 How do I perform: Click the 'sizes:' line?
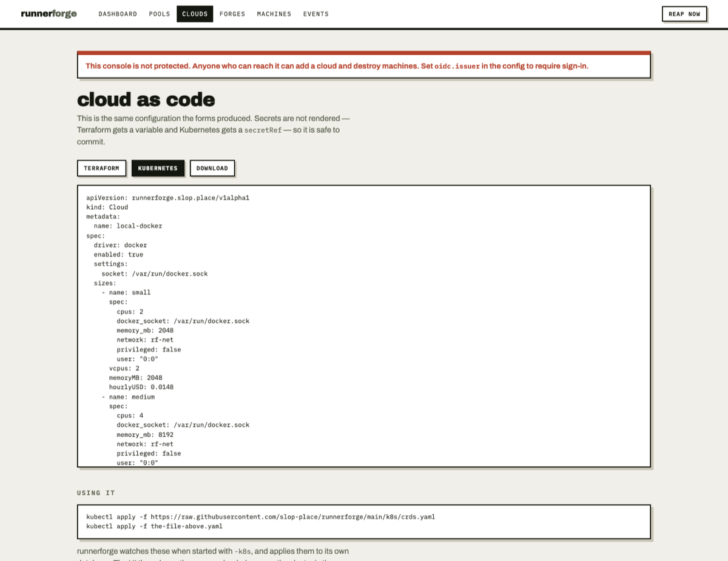click(x=105, y=283)
